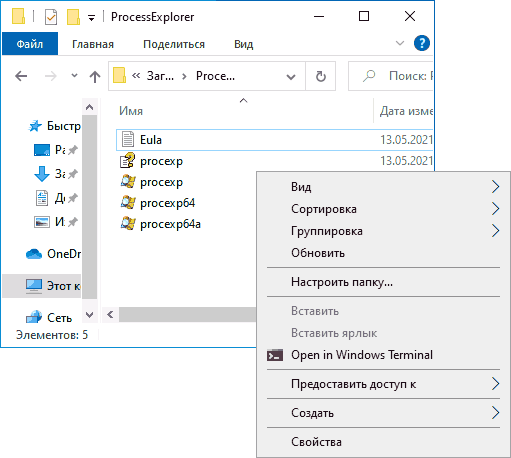Expand the address bar history dropdown

291,77
